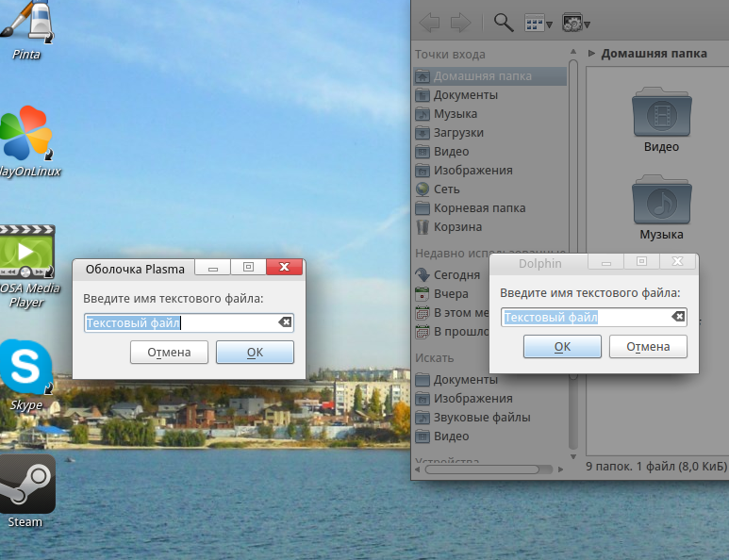Clear text in Dolphin dialog field
The height and width of the screenshot is (560, 729).
click(678, 317)
